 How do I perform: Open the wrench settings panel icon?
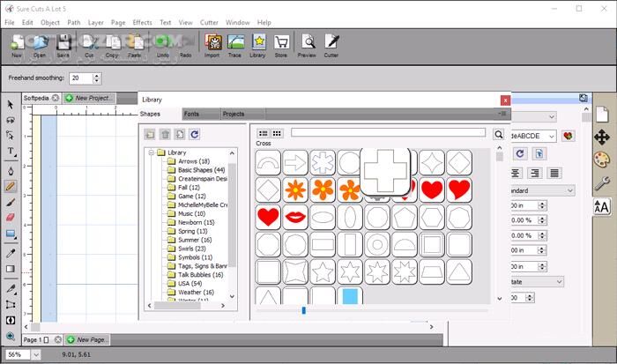(602, 183)
